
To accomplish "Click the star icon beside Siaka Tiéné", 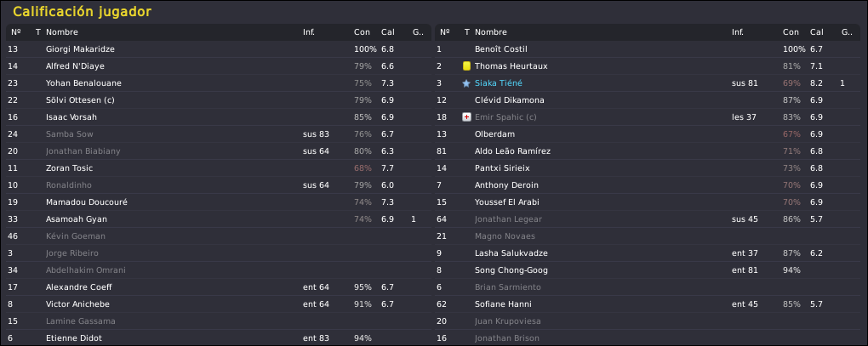I will click(x=466, y=83).
